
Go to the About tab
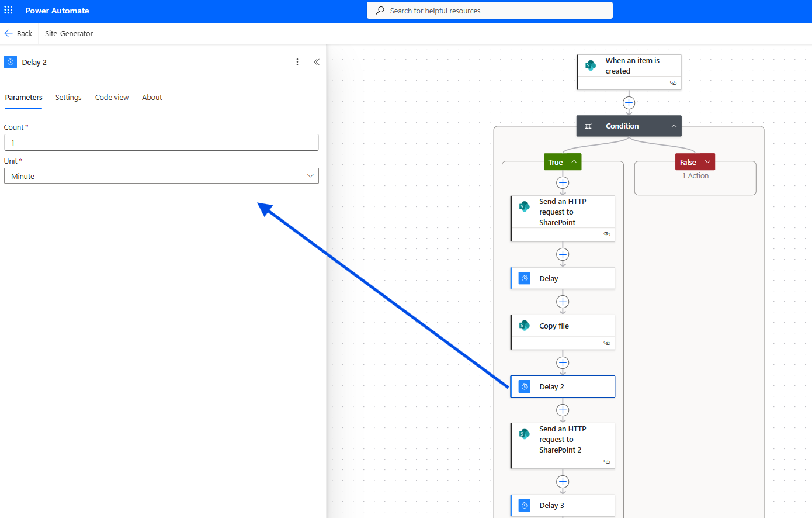click(152, 98)
